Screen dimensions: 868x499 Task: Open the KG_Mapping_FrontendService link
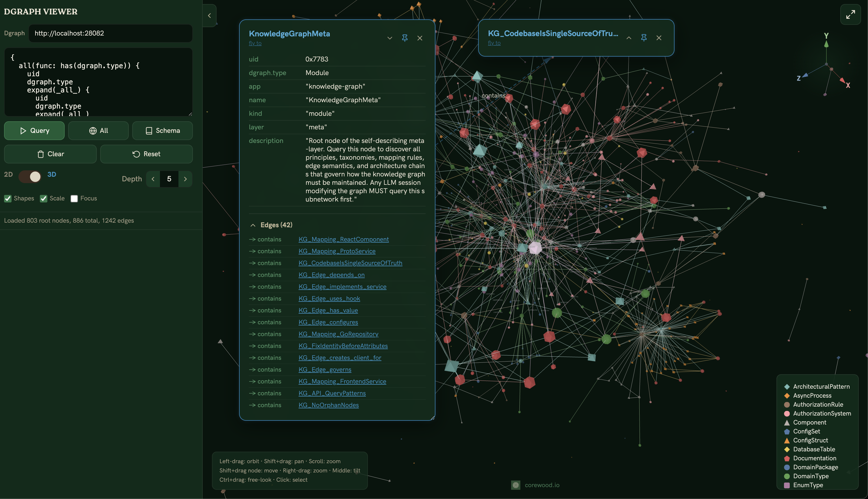pos(342,381)
